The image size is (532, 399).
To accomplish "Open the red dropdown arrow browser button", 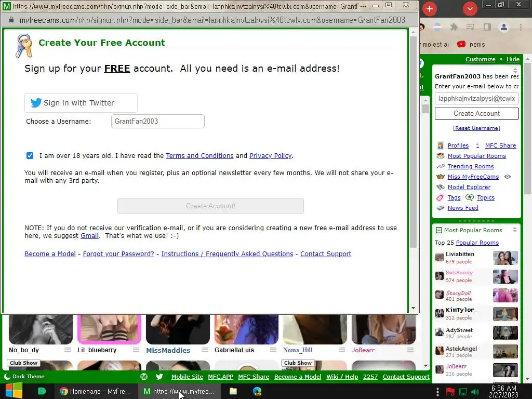I will tap(470, 8).
